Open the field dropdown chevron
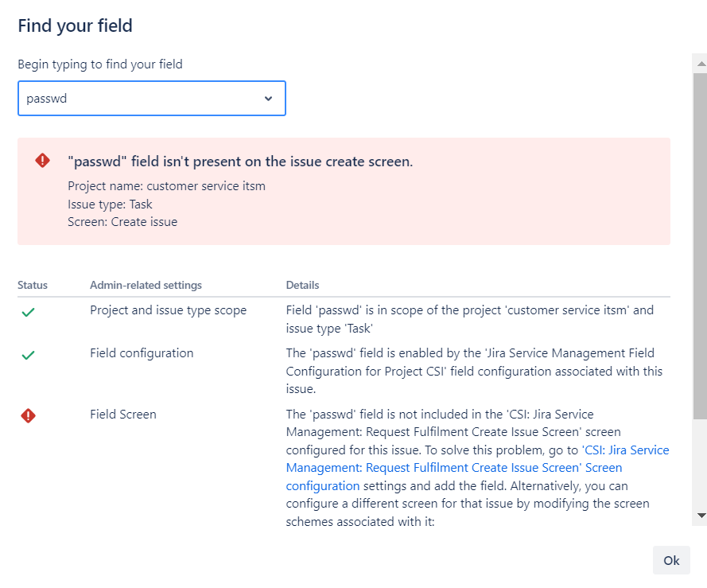Viewport: 707px width, 588px height. [x=268, y=99]
